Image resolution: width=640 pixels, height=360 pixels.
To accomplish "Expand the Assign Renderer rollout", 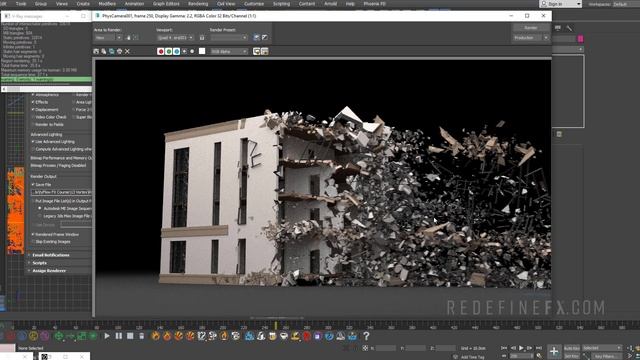I will [x=49, y=271].
